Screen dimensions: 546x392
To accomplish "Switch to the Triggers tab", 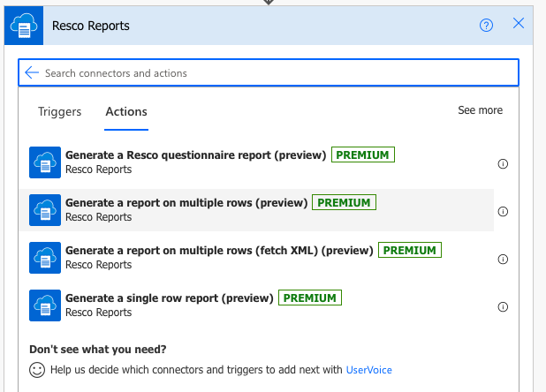I will 59,111.
